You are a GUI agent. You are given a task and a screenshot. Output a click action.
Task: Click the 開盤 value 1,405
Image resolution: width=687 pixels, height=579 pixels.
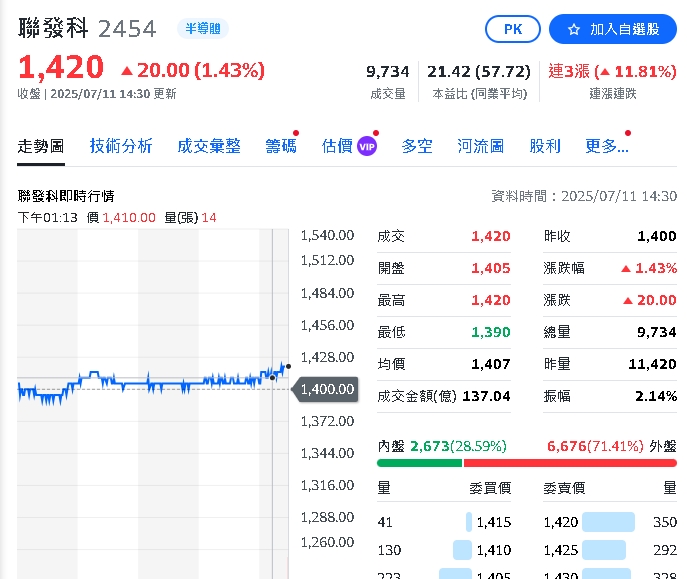tap(491, 268)
